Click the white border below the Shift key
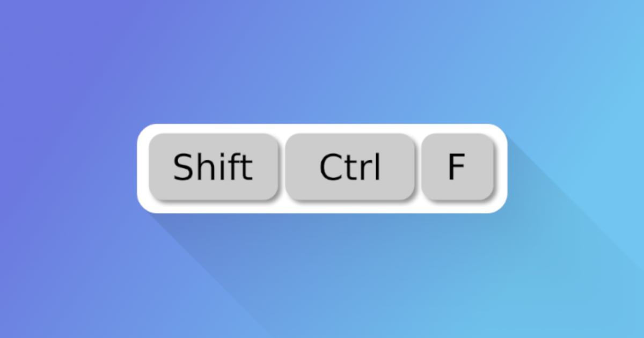Screen dimensions: 644x338 click(213, 207)
